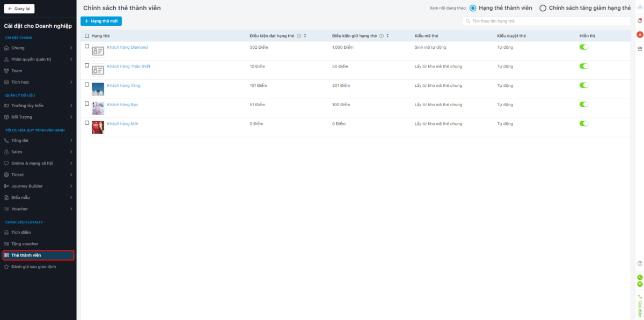
Task: Open the help question mark icon in right sidebar
Action: [x=640, y=263]
